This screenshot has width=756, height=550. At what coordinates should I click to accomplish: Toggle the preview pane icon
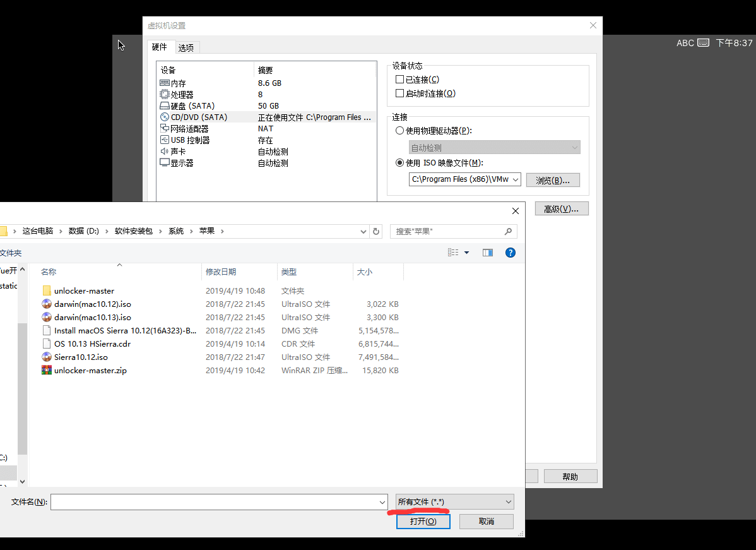[x=488, y=253]
